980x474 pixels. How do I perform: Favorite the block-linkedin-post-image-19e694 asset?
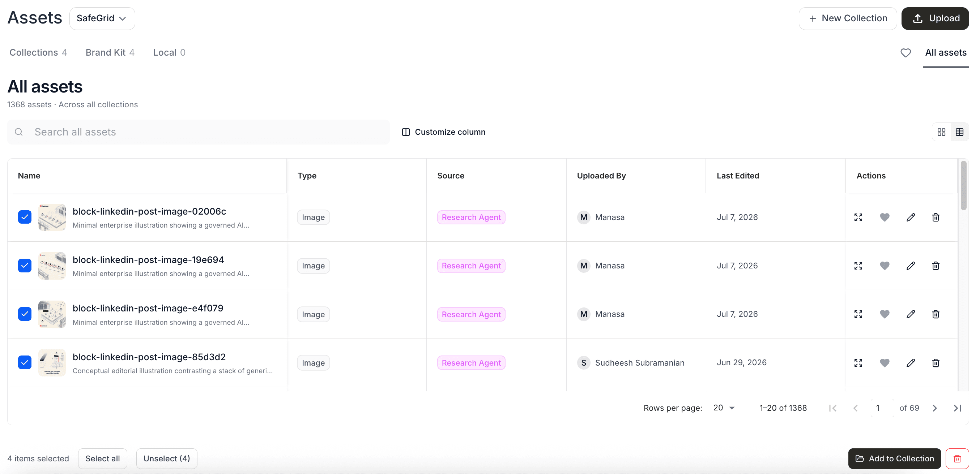pos(885,266)
